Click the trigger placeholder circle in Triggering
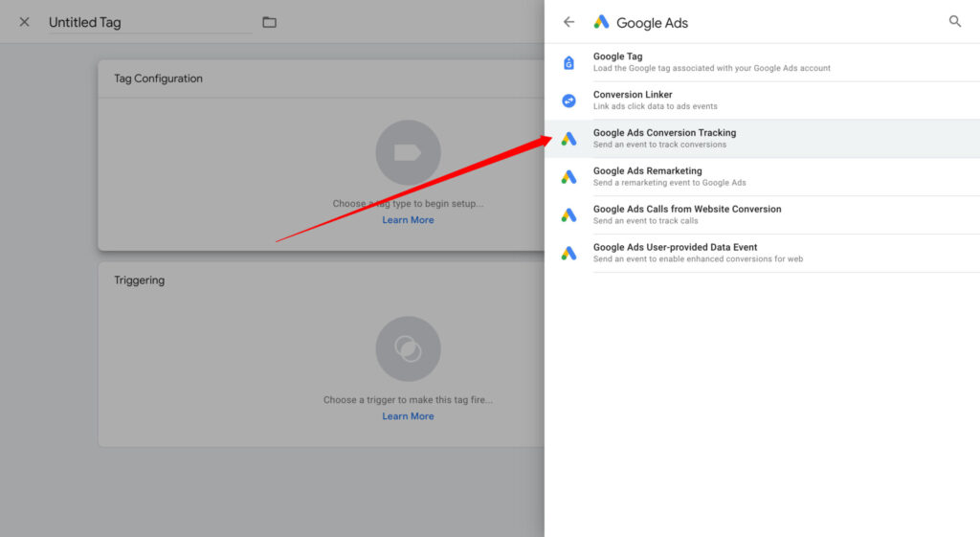Image resolution: width=980 pixels, height=537 pixels. coord(408,348)
